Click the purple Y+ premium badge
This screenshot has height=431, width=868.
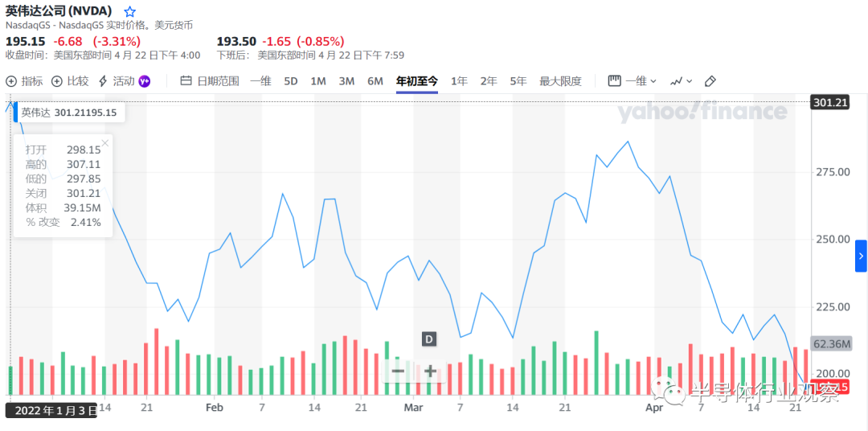[x=145, y=81]
